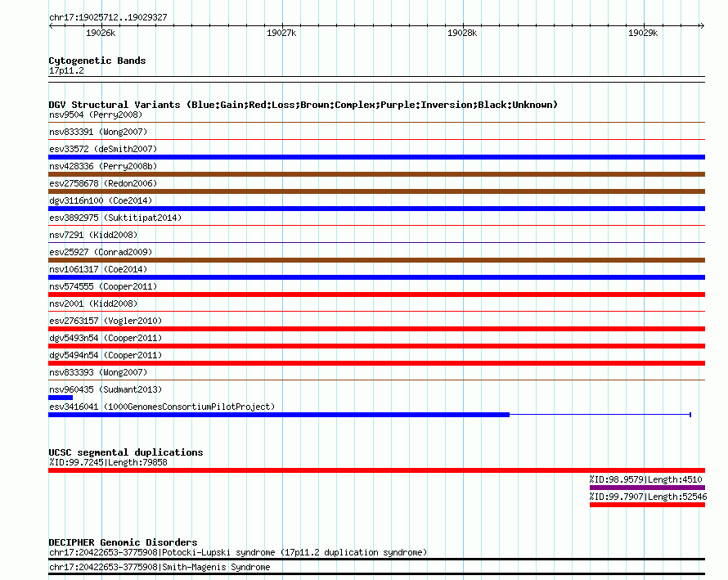Select the UCSC segmental duplications track title
Image resolution: width=728 pixels, height=580 pixels.
tap(126, 452)
